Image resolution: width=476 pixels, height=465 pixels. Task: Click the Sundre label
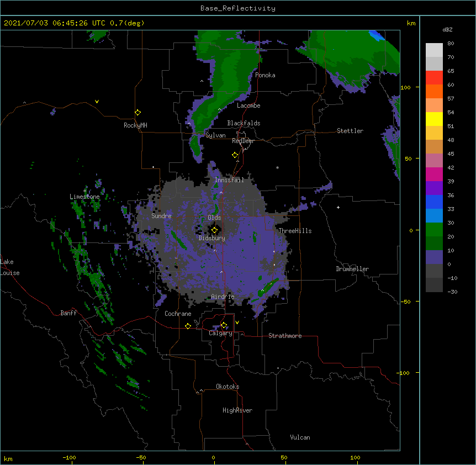pos(161,216)
